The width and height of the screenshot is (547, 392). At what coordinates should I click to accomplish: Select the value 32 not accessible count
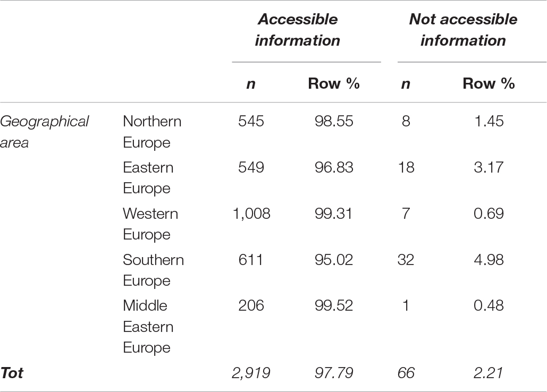tap(406, 260)
